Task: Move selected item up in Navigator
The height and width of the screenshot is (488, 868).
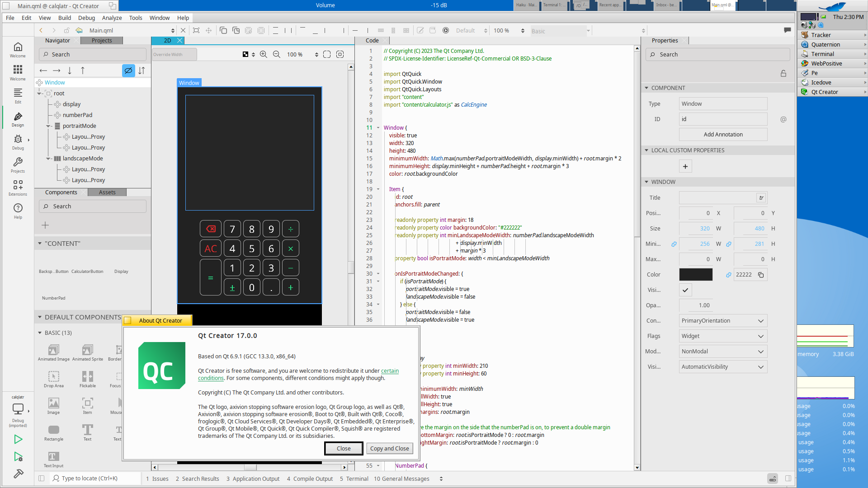Action: click(x=83, y=70)
